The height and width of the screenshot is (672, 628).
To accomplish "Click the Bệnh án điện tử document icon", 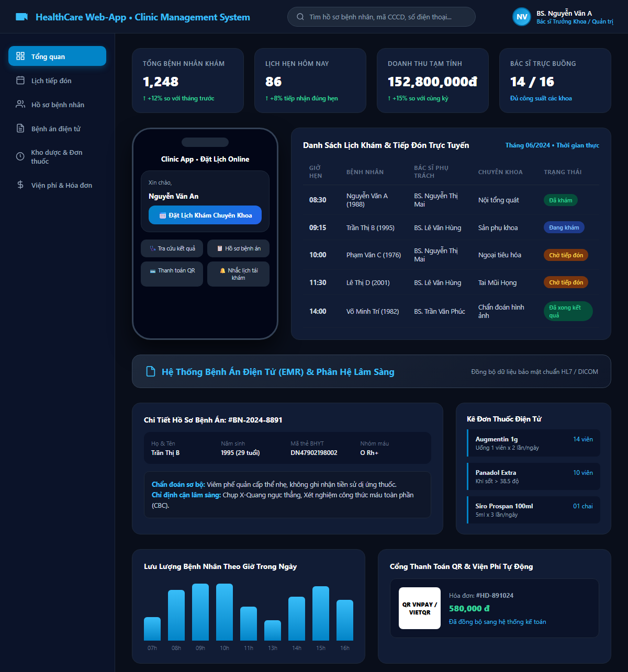I will (20, 128).
